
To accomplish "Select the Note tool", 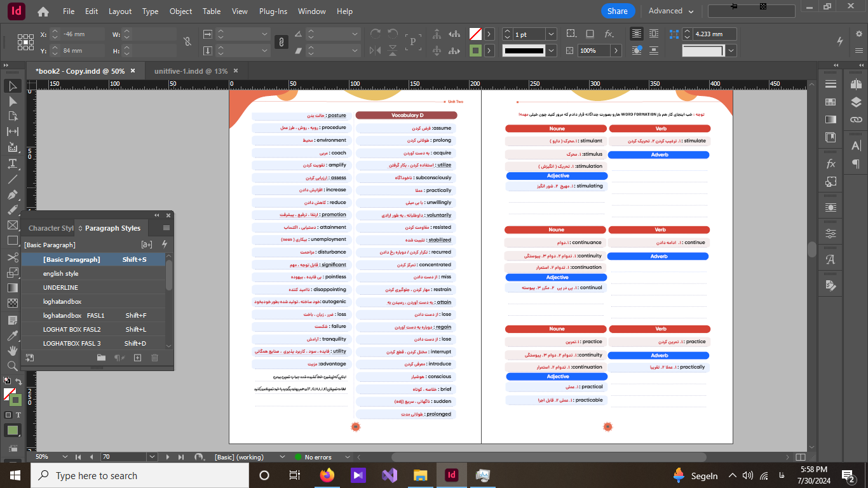I will click(x=13, y=320).
